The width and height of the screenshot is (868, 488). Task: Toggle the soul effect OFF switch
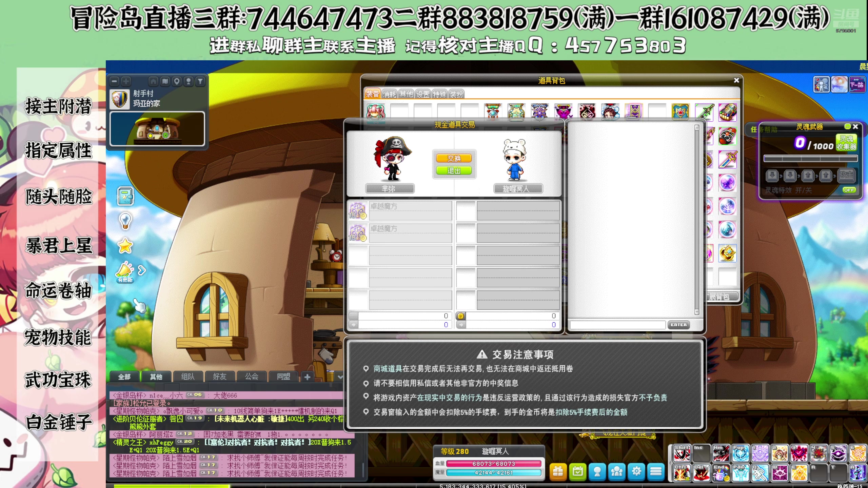point(849,190)
